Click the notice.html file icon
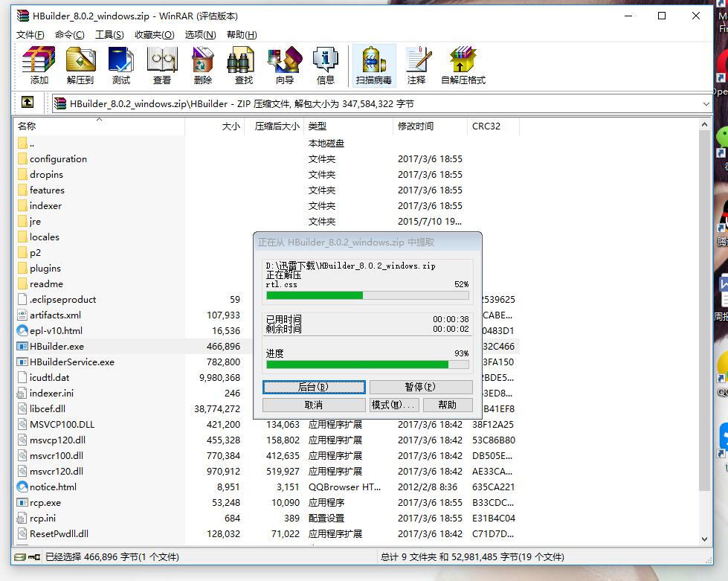This screenshot has width=728, height=581. 22,487
